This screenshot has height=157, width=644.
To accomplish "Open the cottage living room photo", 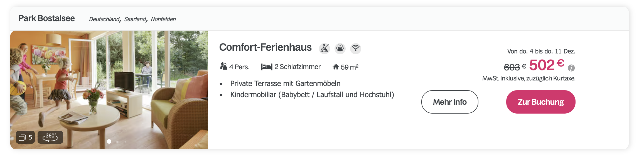I will (109, 84).
